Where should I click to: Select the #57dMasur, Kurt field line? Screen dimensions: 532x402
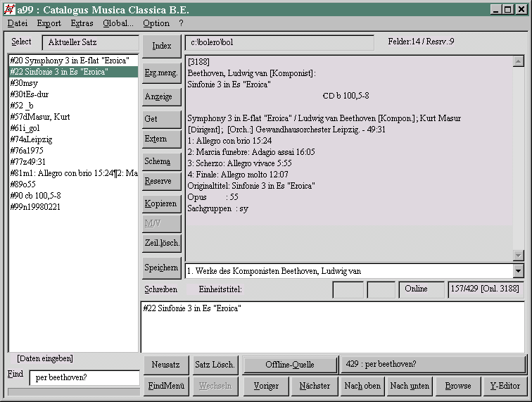pyautogui.click(x=40, y=117)
